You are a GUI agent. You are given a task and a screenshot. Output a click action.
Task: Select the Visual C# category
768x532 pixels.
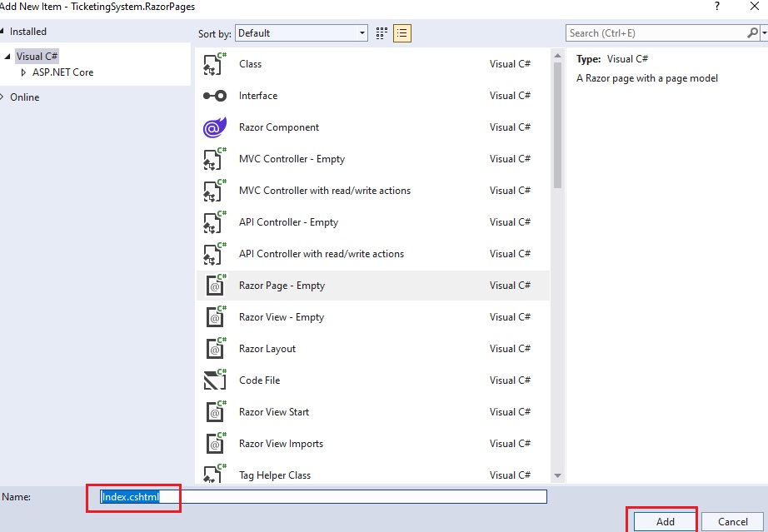(x=37, y=57)
